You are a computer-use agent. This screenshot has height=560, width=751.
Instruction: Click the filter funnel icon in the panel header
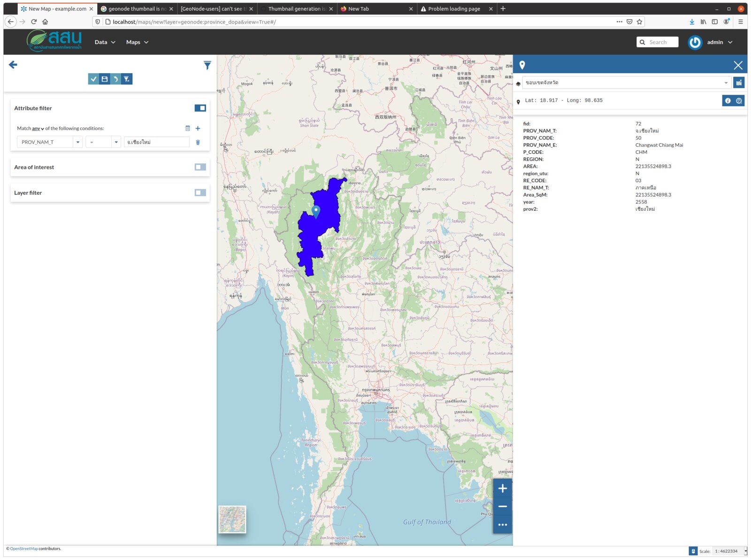207,65
